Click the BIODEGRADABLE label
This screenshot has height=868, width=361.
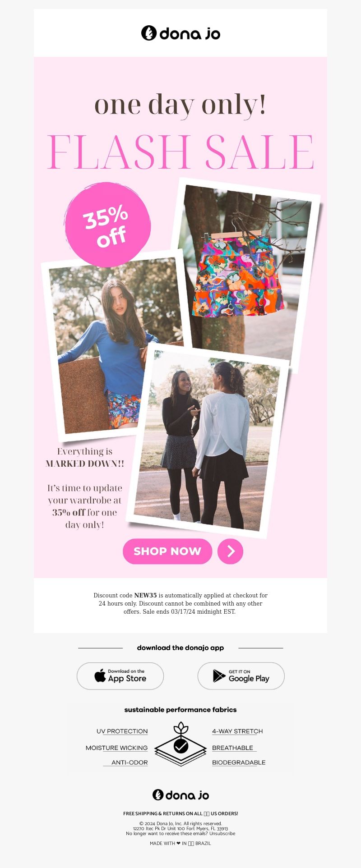click(x=239, y=762)
